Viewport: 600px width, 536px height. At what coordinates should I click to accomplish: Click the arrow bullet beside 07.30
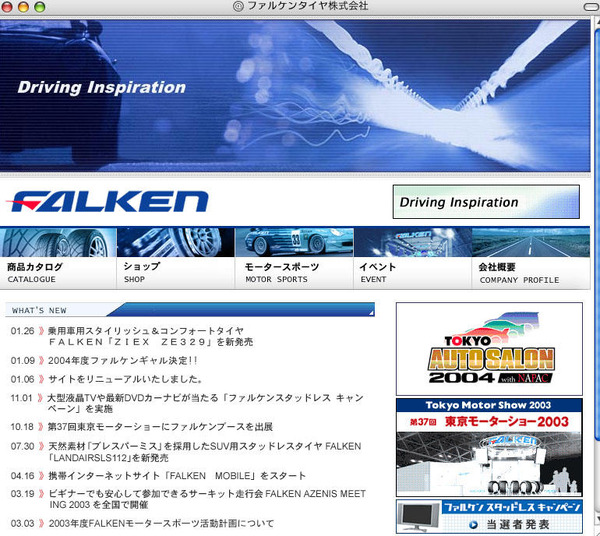tap(41, 446)
